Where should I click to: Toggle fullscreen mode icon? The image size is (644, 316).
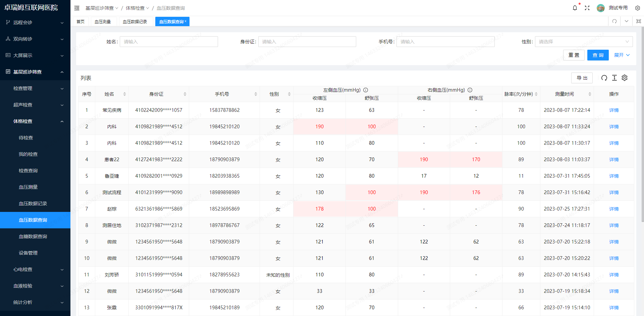pyautogui.click(x=587, y=8)
